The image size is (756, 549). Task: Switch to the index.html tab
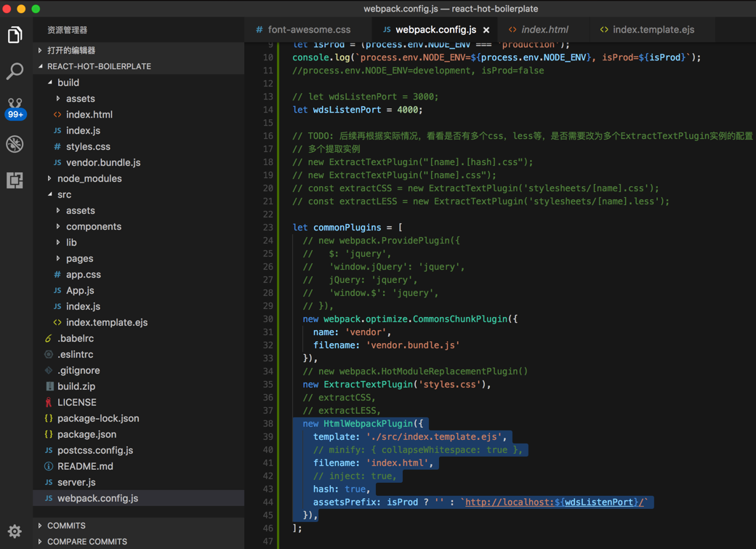544,30
